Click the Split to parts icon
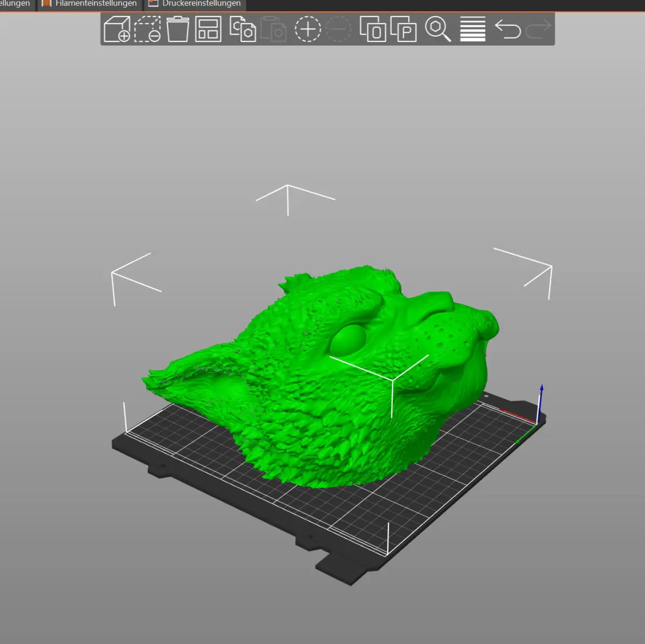This screenshot has width=645, height=644. [403, 29]
